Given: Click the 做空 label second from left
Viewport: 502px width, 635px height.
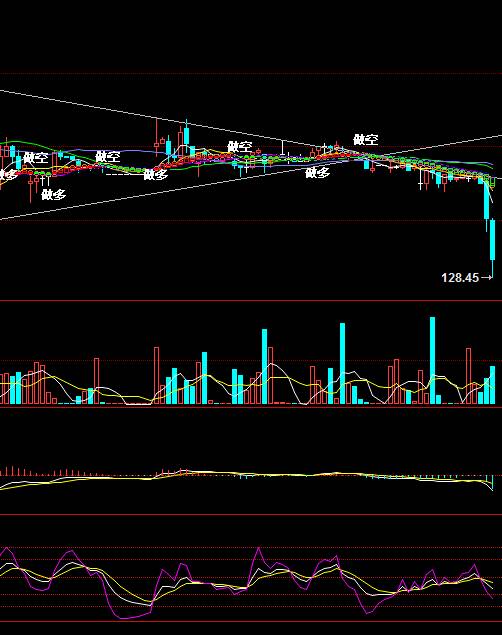Looking at the screenshot, I should click(x=108, y=156).
